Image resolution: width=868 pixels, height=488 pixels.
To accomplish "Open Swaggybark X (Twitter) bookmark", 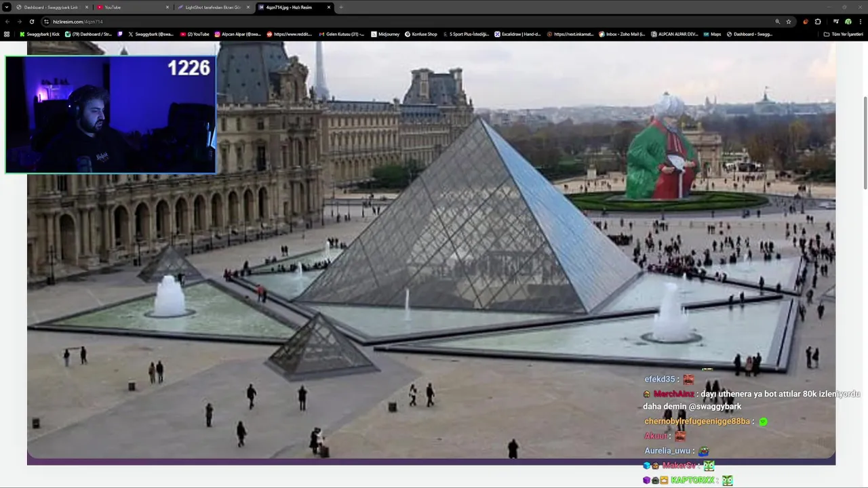I will [151, 34].
